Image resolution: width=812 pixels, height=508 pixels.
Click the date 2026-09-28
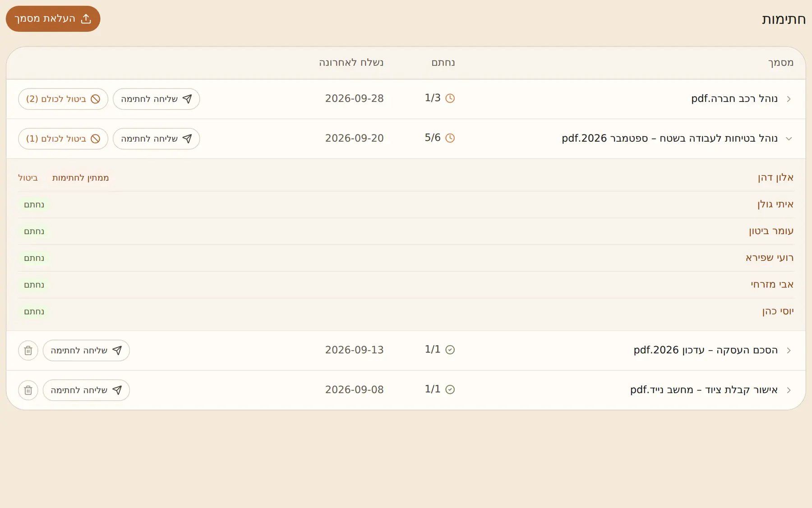(x=354, y=99)
